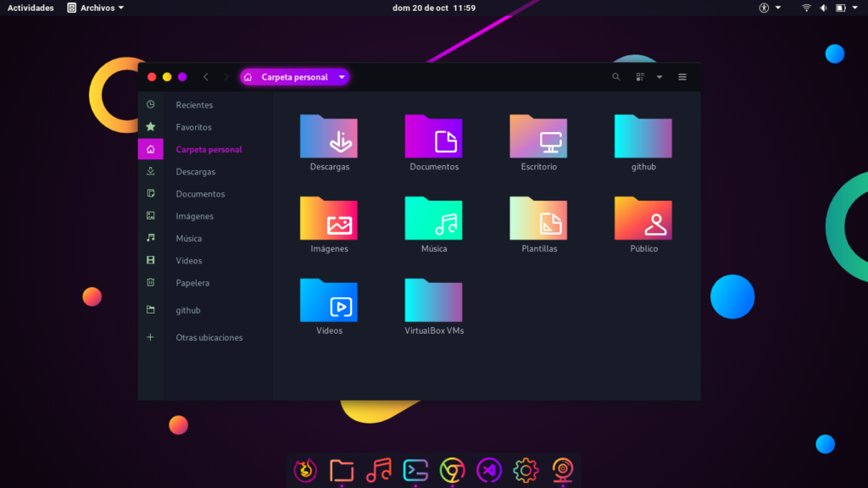Click the Público folder label
868x488 pixels.
(644, 248)
